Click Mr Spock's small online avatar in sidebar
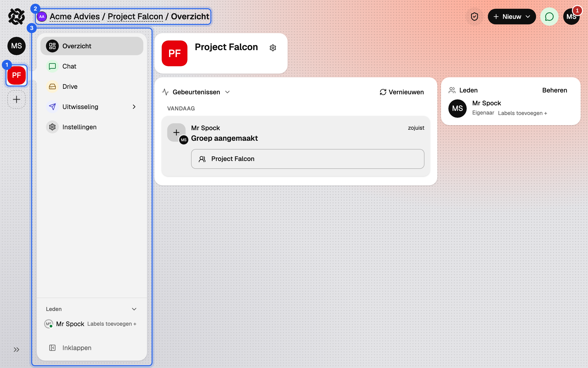Screen dimensions: 588x368 [49, 324]
